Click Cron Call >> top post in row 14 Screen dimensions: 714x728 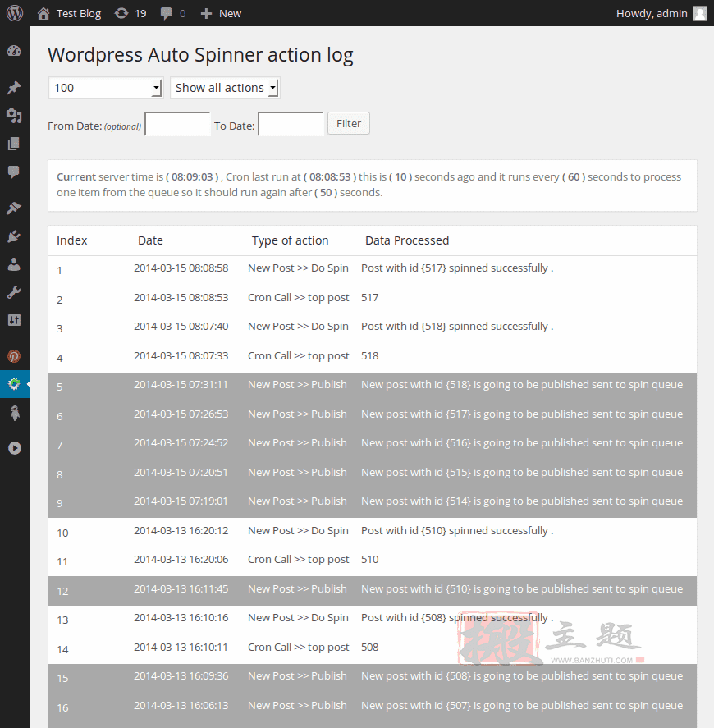[298, 648]
